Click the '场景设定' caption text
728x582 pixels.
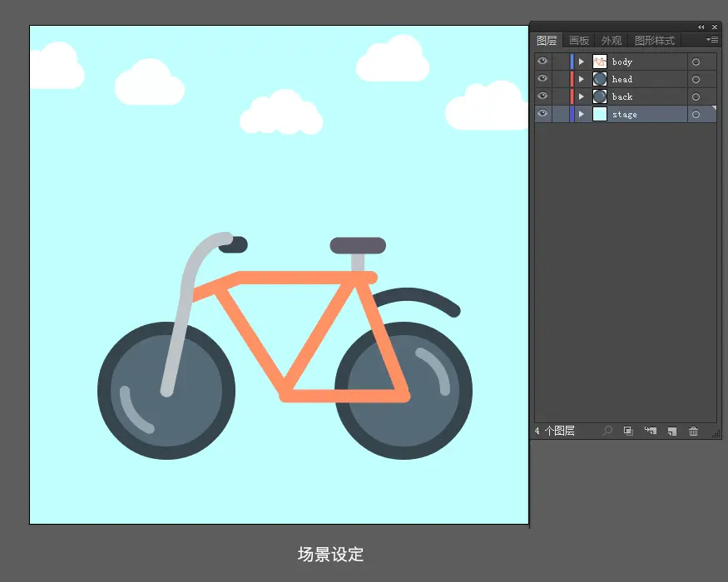click(330, 555)
